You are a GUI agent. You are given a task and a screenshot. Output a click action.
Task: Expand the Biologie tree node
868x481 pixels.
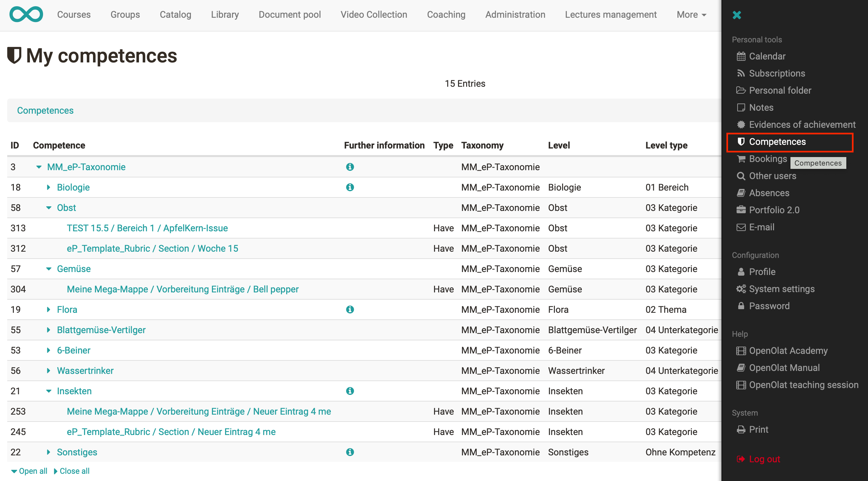(x=49, y=187)
